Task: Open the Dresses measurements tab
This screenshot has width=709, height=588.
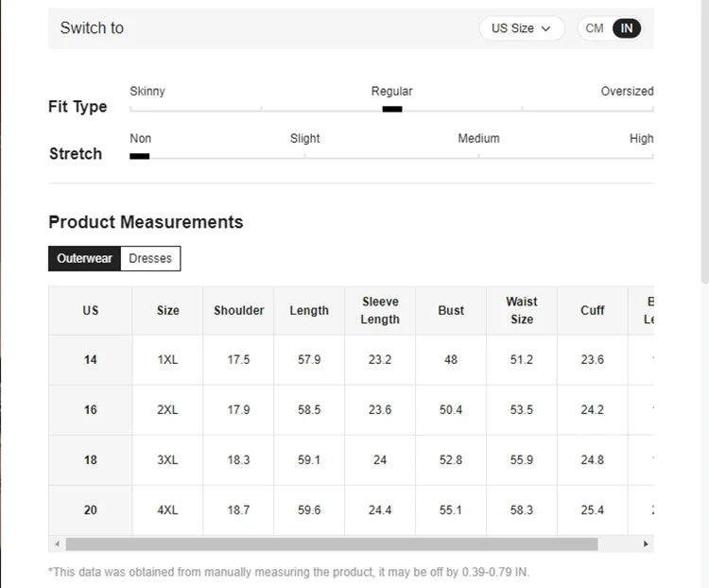Action: point(150,258)
